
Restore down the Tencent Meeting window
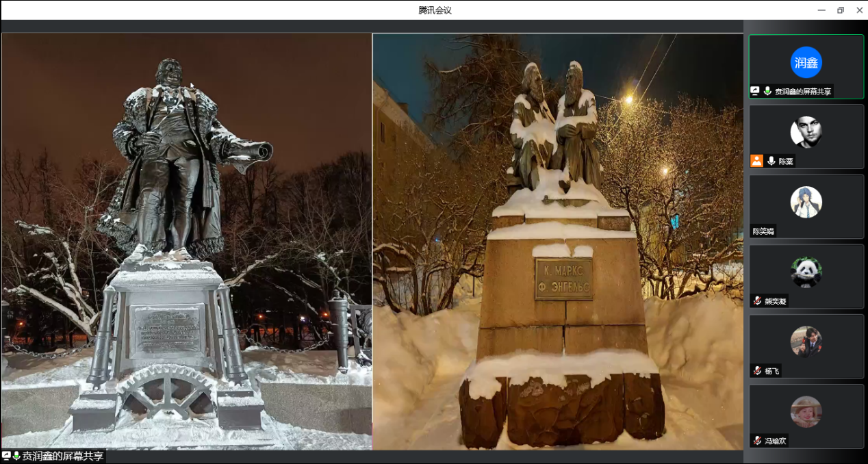point(841,10)
